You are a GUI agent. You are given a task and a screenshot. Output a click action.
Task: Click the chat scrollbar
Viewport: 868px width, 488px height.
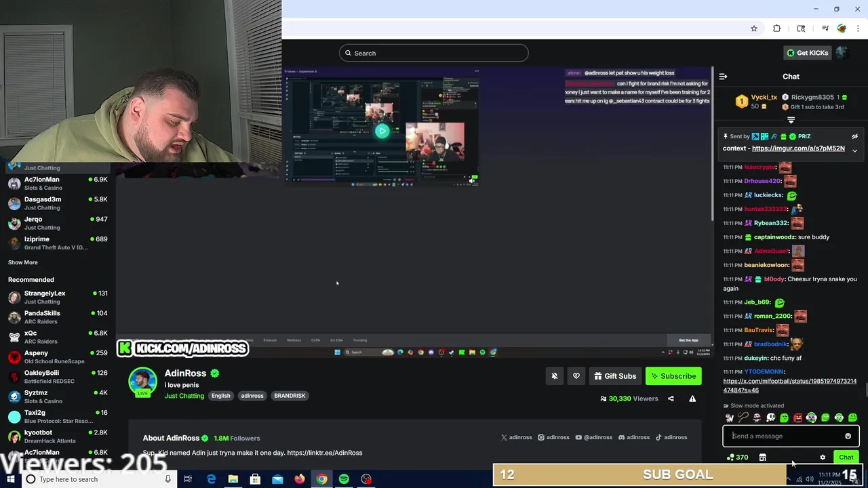865,390
